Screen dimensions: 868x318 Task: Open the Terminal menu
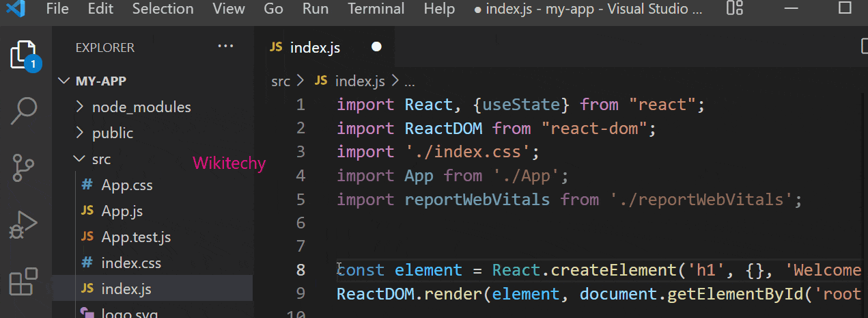pos(376,9)
